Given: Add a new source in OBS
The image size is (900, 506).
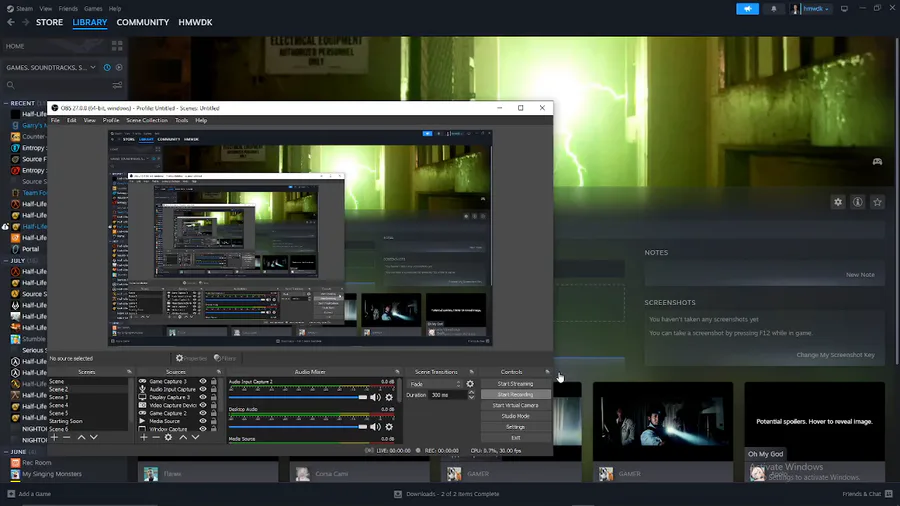Looking at the screenshot, I should pos(143,437).
